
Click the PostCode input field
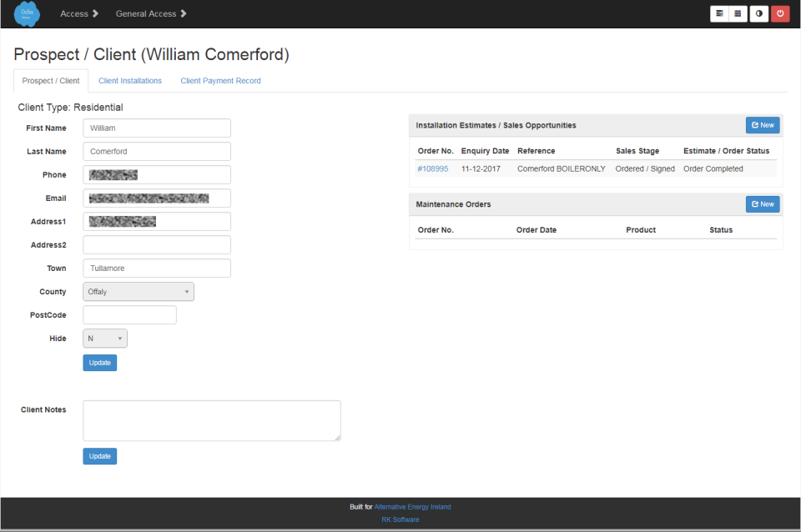point(129,315)
